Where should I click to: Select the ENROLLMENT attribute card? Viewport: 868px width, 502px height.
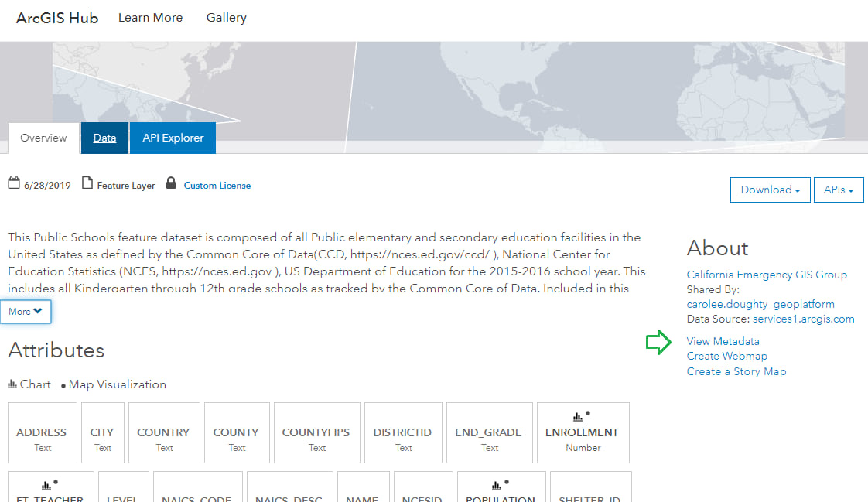click(x=583, y=433)
